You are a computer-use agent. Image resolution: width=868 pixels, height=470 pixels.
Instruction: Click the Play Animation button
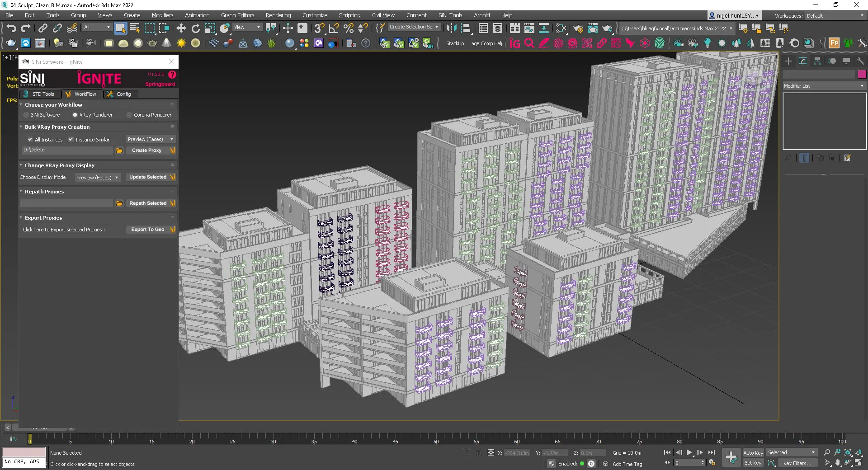point(689,452)
